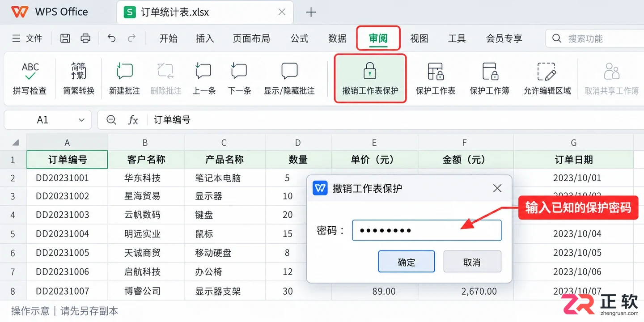Click Protect Workbook (保护工作簿) icon
The height and width of the screenshot is (322, 644).
coord(490,72)
